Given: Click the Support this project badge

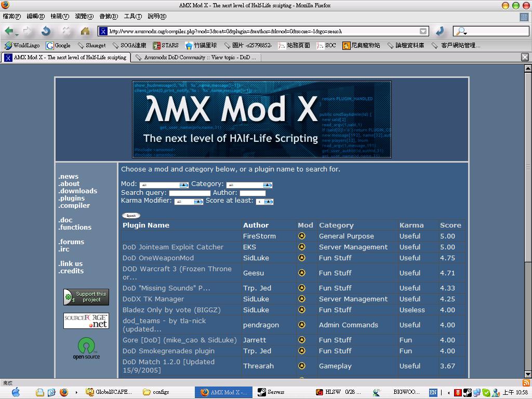Looking at the screenshot, I should click(86, 297).
